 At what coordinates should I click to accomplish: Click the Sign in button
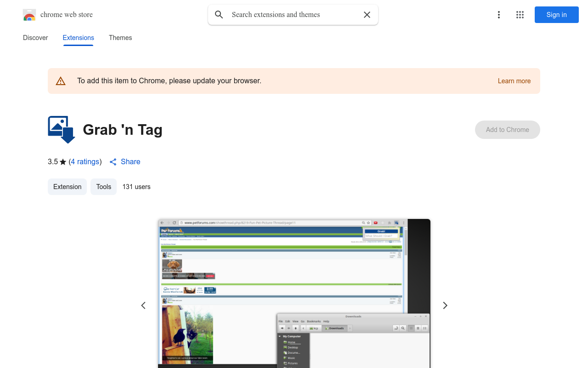(x=557, y=15)
